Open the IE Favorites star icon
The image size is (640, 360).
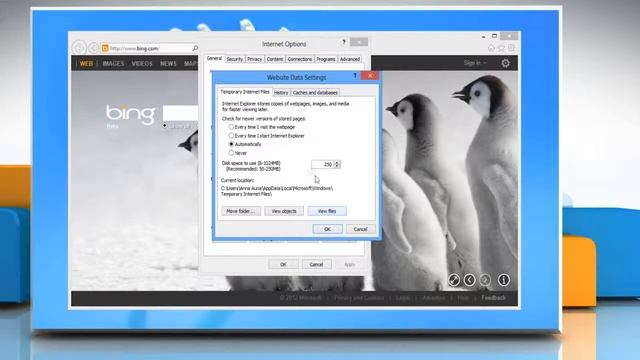501,48
